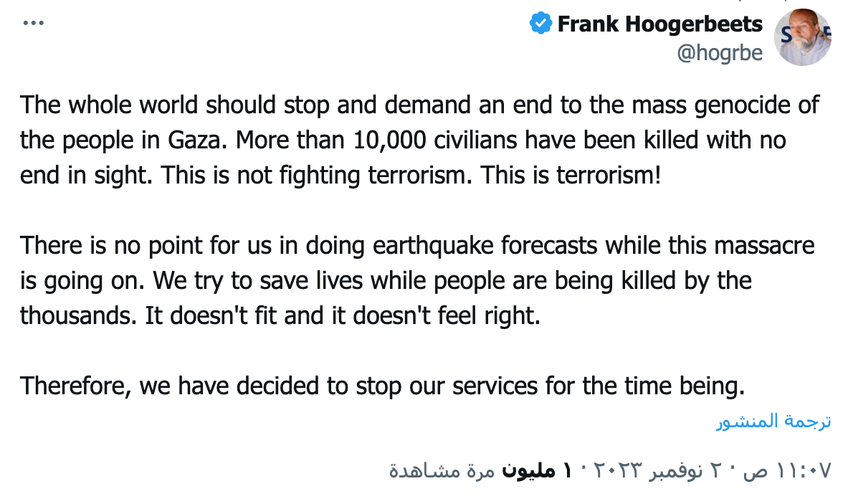Viewport: 848px width, 504px height.
Task: Click the Frank Hoogerbeets display name
Action: click(x=659, y=24)
